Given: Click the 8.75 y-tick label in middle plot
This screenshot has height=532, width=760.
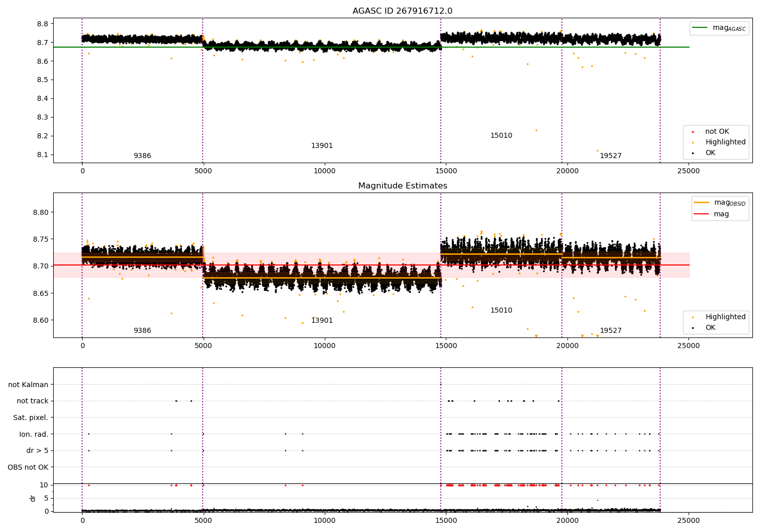Looking at the screenshot, I should click(x=40, y=239).
